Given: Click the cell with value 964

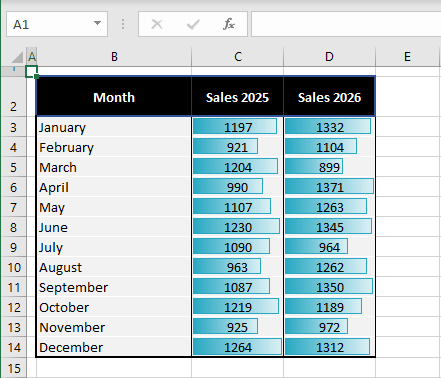Looking at the screenshot, I should pos(329,247).
